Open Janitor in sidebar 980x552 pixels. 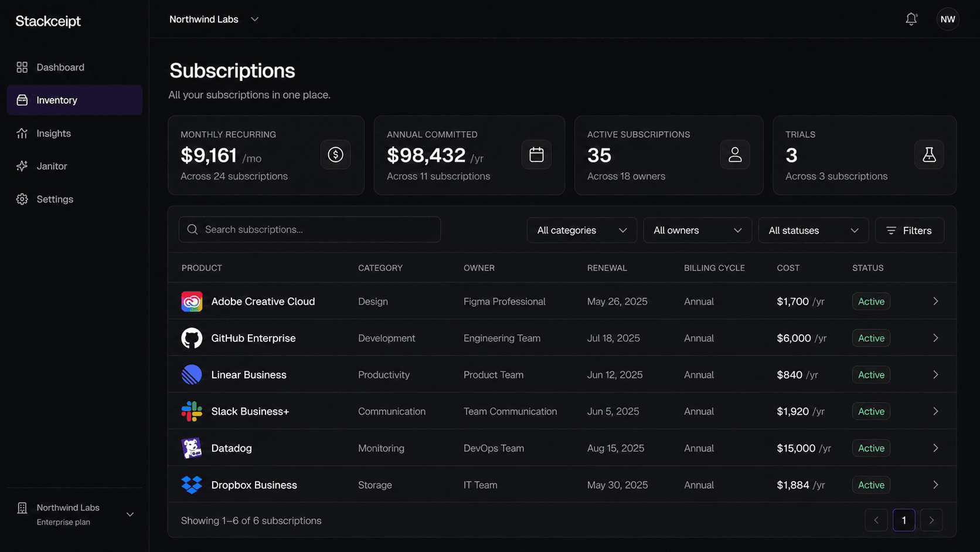74,167
